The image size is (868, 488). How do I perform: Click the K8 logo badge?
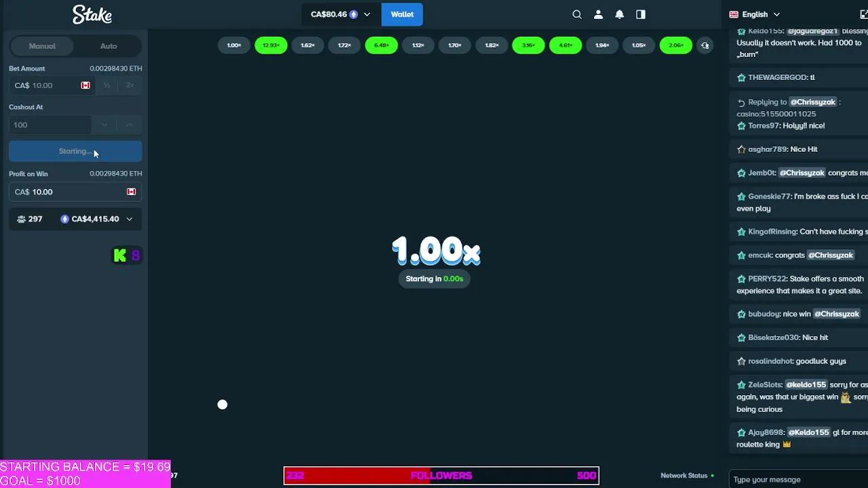127,256
